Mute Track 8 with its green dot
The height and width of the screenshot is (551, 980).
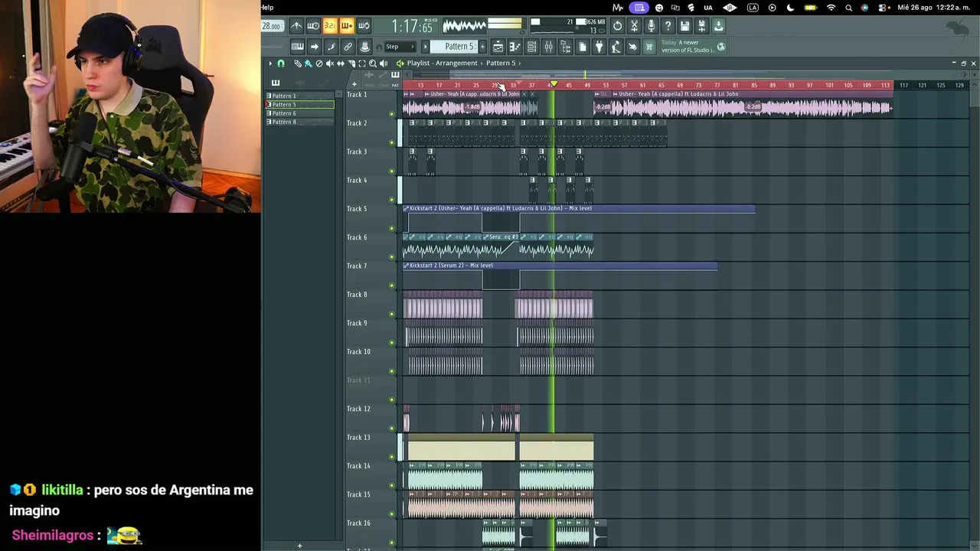392,314
